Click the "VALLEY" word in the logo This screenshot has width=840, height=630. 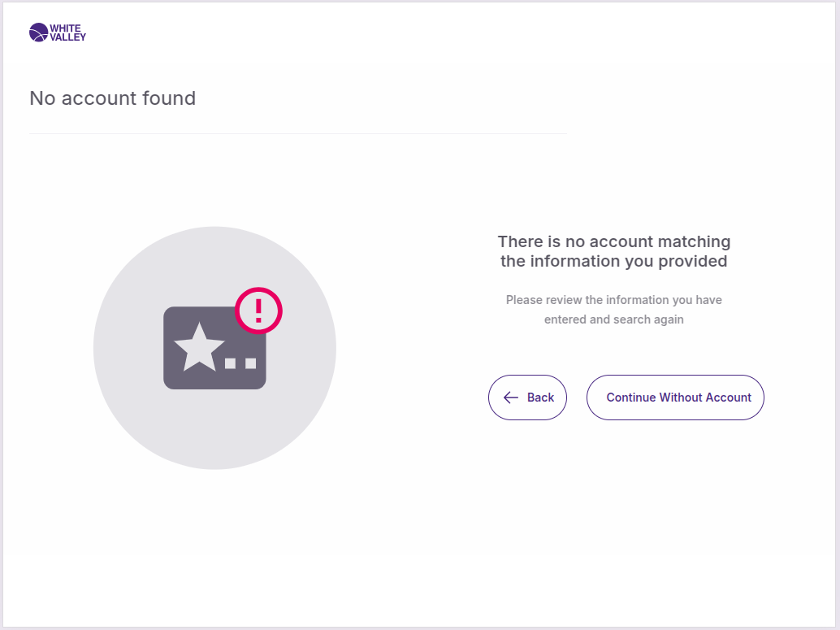tap(67, 37)
